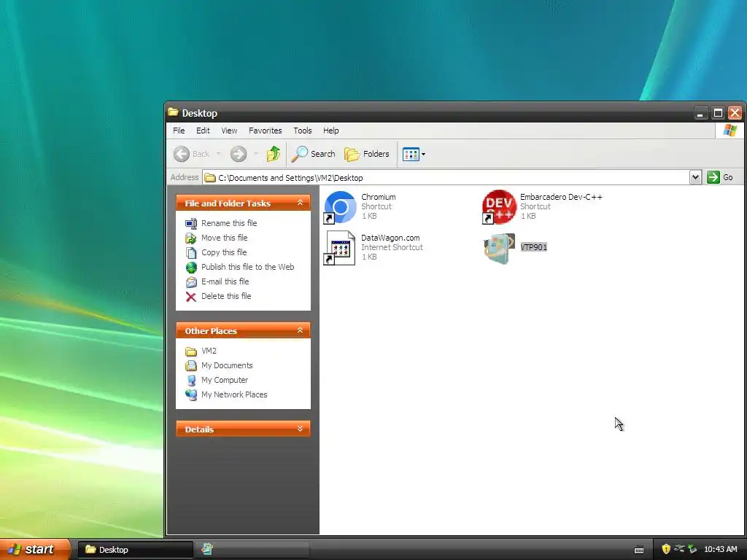Open the File menu
747x560 pixels.
(179, 131)
